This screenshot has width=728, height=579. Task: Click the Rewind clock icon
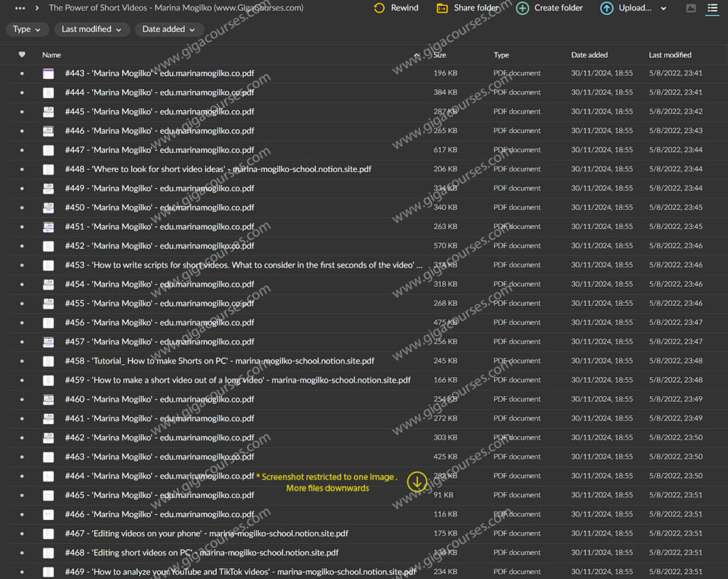(x=379, y=9)
